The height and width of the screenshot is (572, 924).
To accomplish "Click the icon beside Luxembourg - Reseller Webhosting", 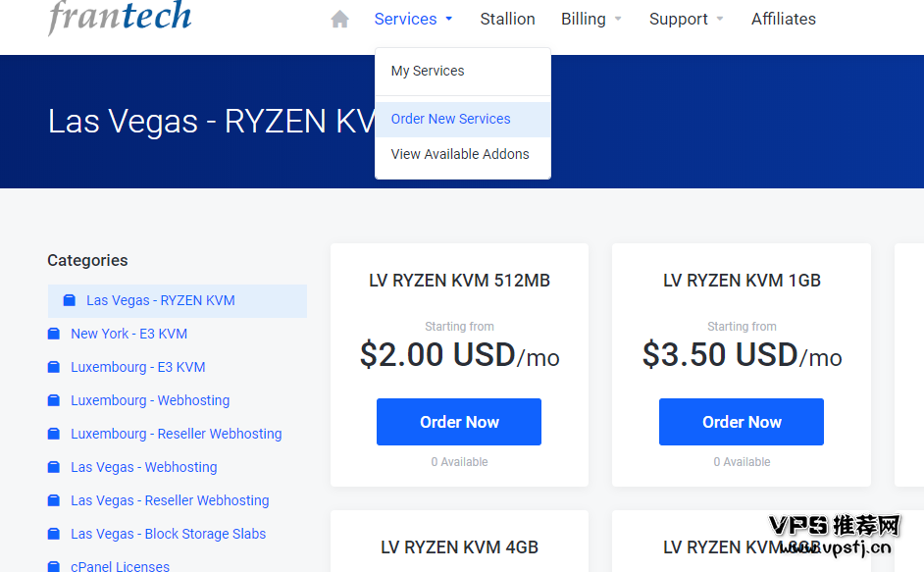I will click(54, 434).
